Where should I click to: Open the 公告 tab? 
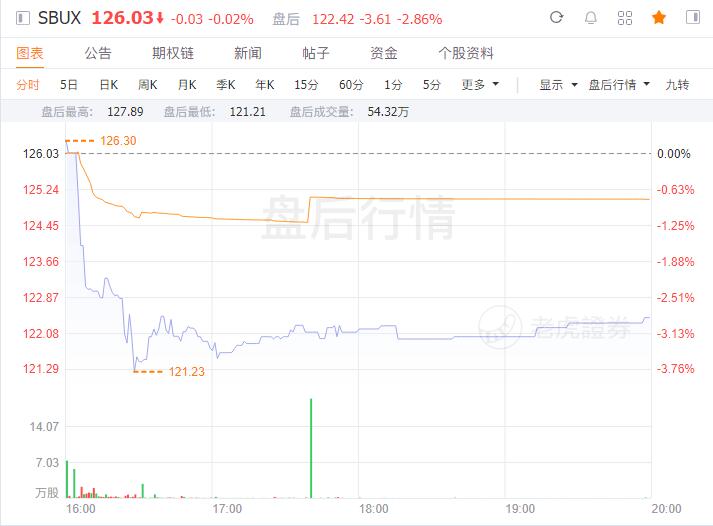coord(98,53)
